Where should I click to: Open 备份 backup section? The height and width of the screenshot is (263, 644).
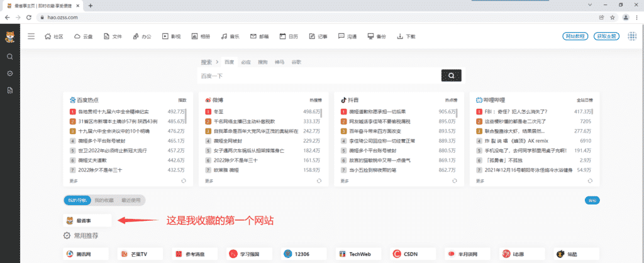pyautogui.click(x=377, y=36)
